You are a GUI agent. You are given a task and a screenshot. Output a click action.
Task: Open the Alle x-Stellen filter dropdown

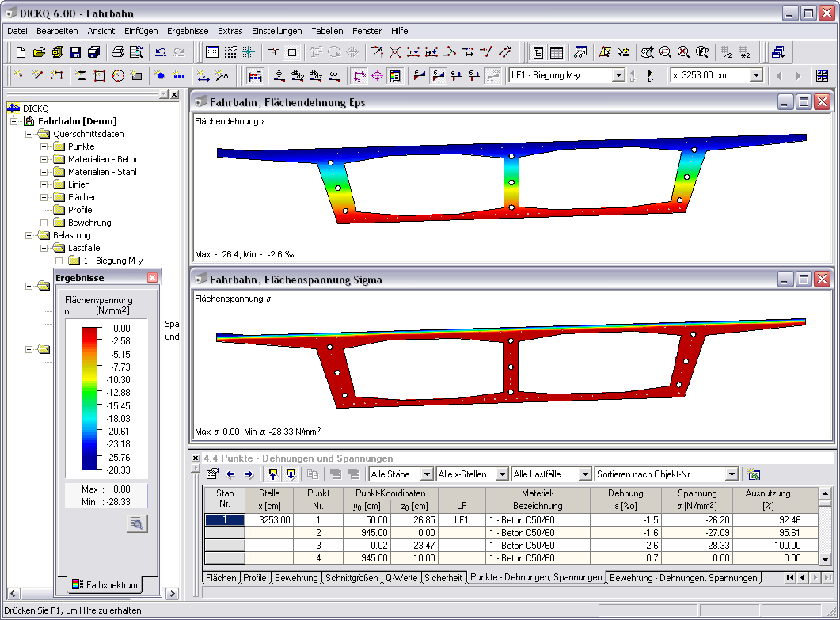pyautogui.click(x=501, y=474)
